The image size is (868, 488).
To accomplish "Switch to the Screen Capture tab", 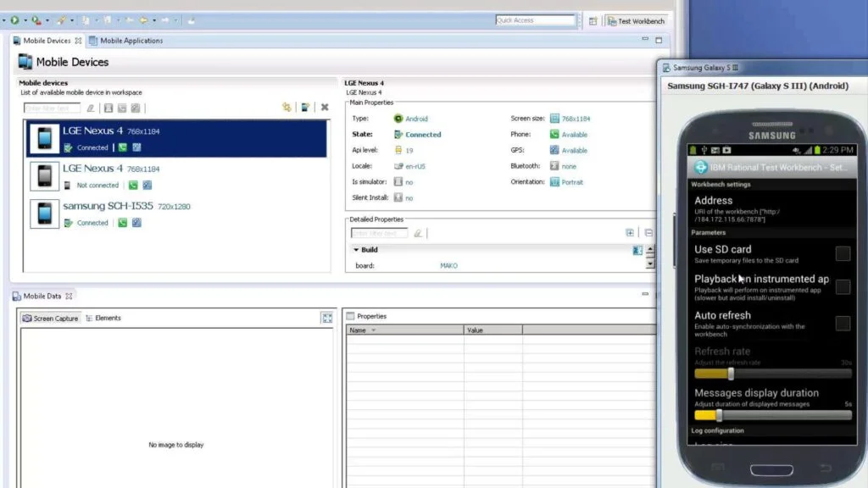I will [x=50, y=319].
